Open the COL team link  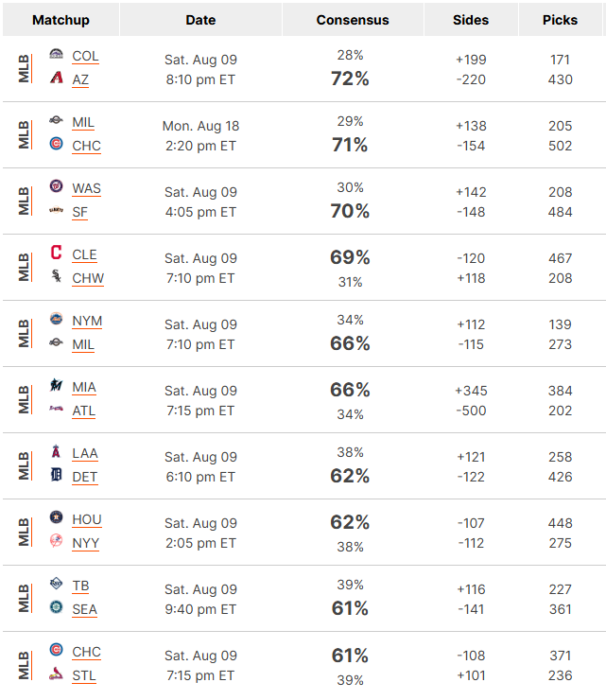pos(85,56)
